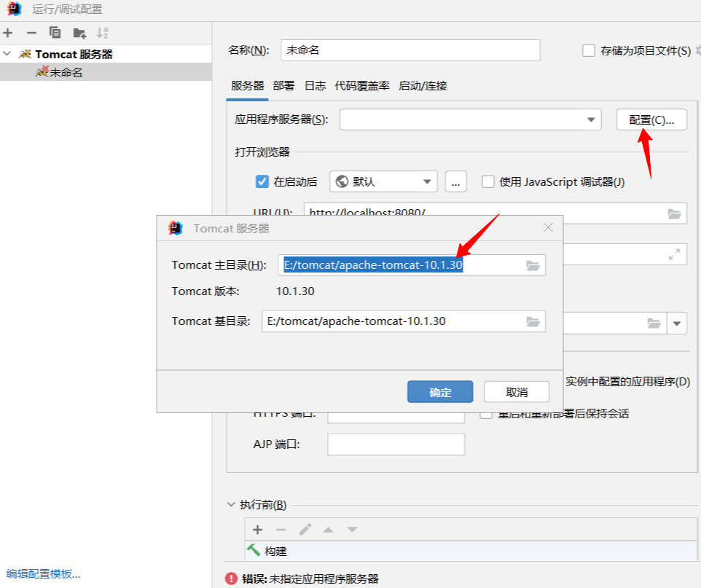The height and width of the screenshot is (588, 701).
Task: Click the 配置(C)... button
Action: (x=651, y=119)
